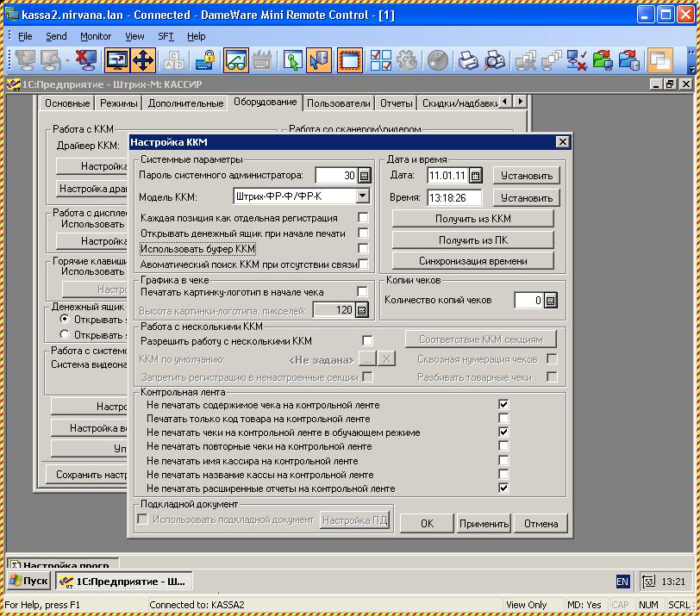Check Разрешить работу с несколькими ККМ
This screenshot has height=616, width=700.
[367, 341]
